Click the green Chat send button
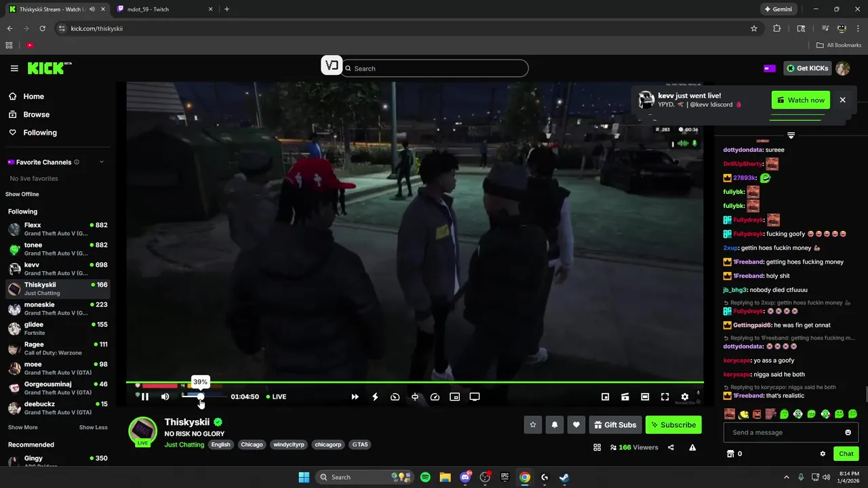 [846, 454]
